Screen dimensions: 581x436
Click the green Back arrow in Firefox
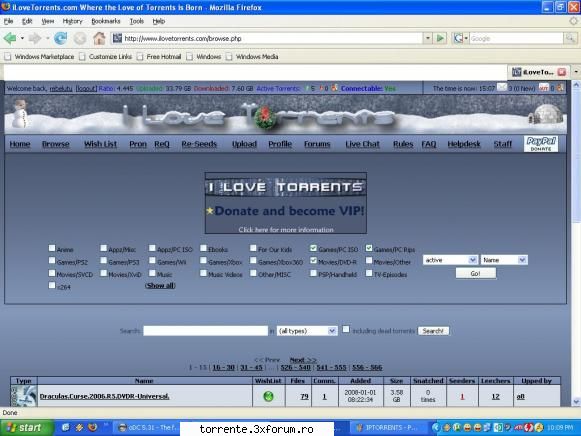coord(10,38)
